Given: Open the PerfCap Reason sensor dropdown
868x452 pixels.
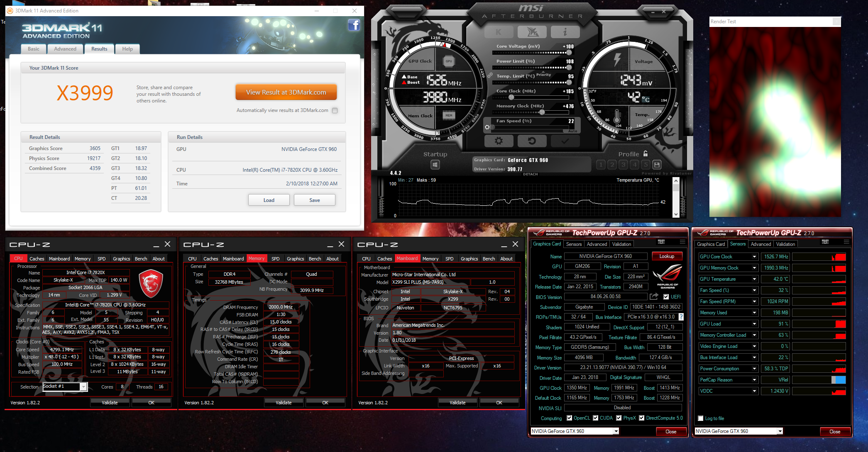Looking at the screenshot, I should click(754, 380).
